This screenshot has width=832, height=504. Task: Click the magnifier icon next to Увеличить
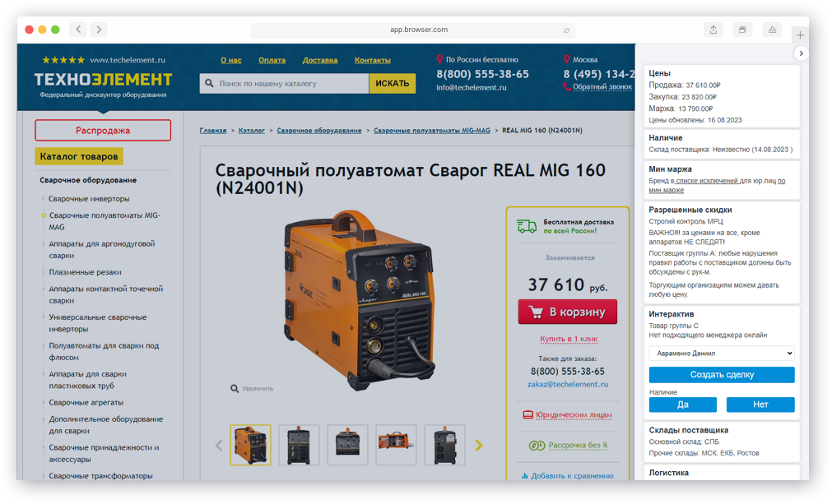pyautogui.click(x=234, y=388)
